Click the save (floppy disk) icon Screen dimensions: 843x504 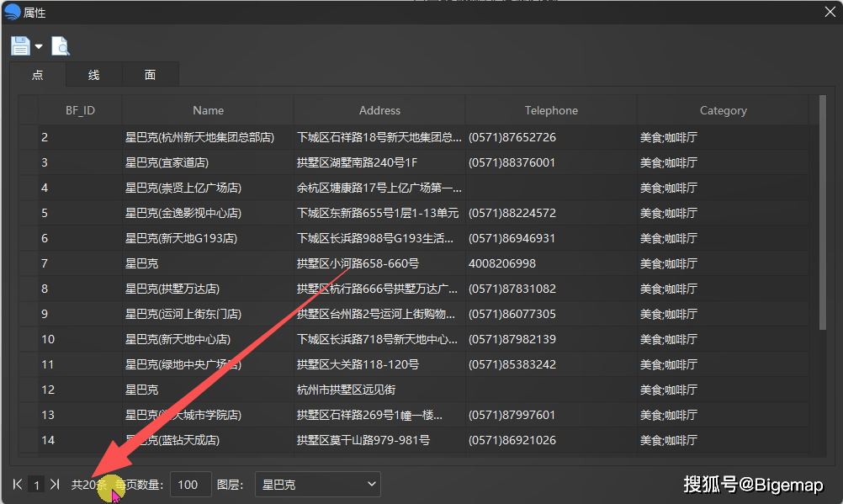coord(20,46)
